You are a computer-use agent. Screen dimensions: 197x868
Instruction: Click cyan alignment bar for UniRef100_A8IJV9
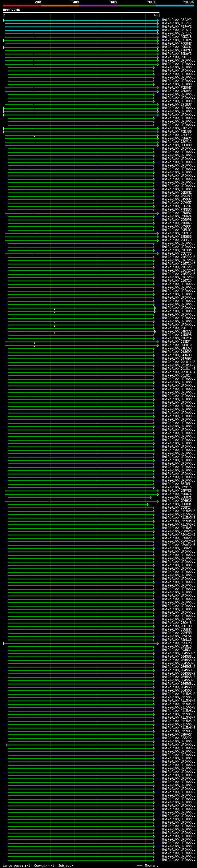coord(81,20)
